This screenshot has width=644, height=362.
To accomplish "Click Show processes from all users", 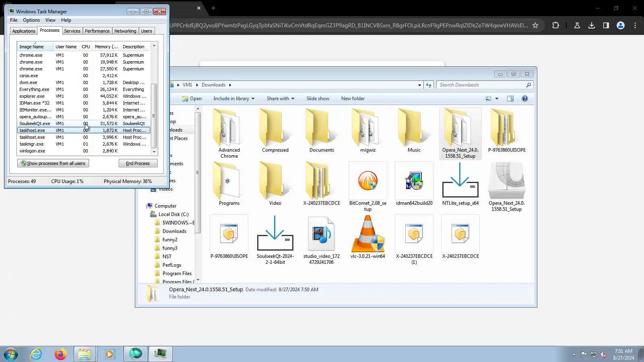I will click(x=53, y=163).
